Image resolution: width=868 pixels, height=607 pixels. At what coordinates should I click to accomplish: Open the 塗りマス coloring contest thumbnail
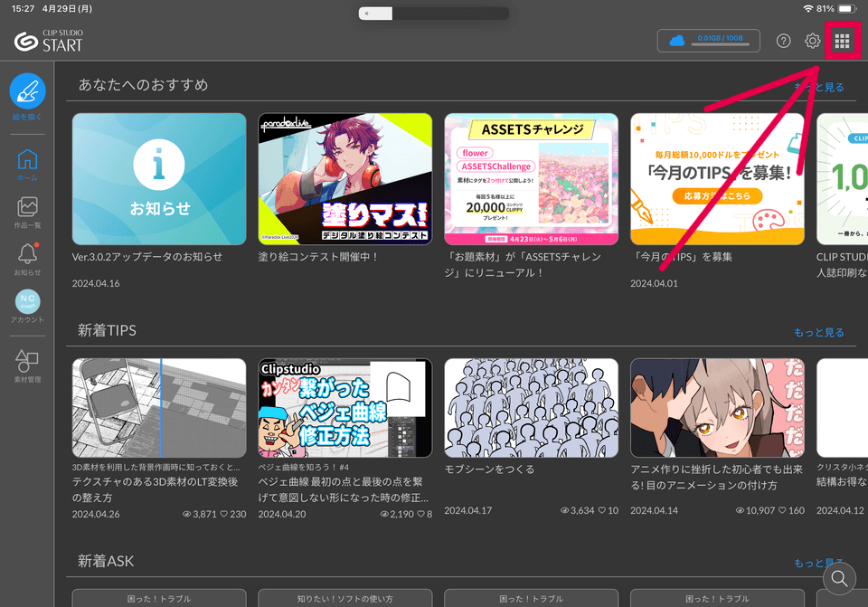coord(344,179)
